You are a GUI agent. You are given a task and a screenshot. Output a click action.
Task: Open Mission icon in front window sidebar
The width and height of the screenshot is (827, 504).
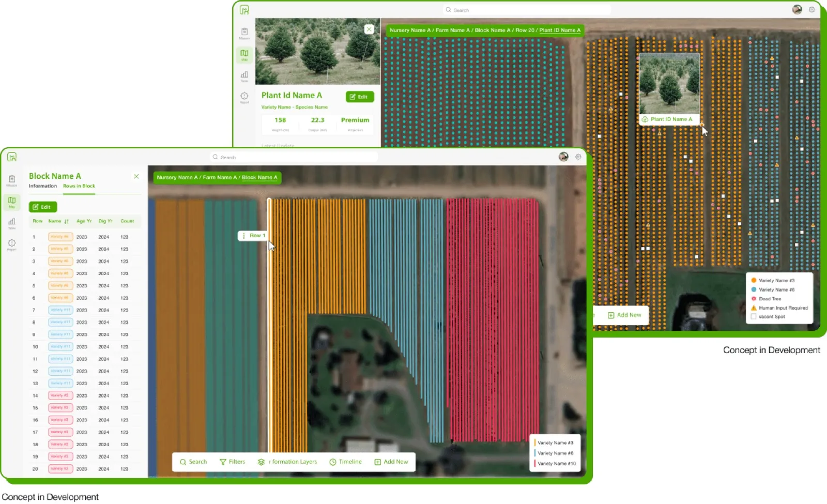[12, 180]
